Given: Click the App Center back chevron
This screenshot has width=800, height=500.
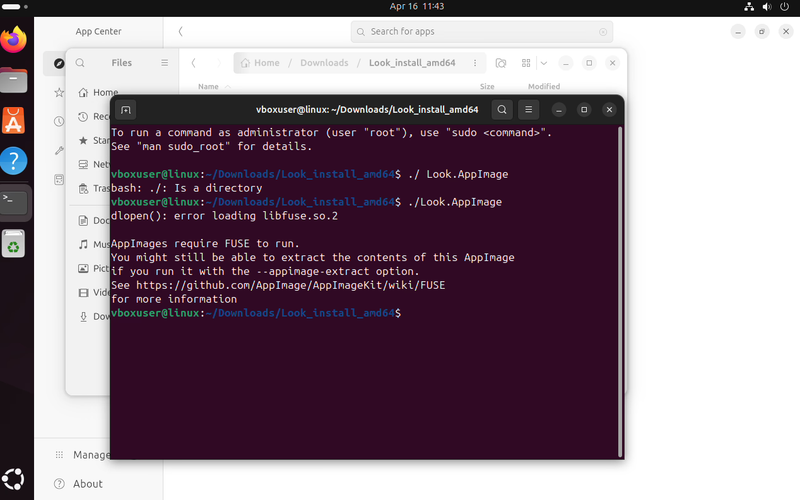Looking at the screenshot, I should (181, 31).
